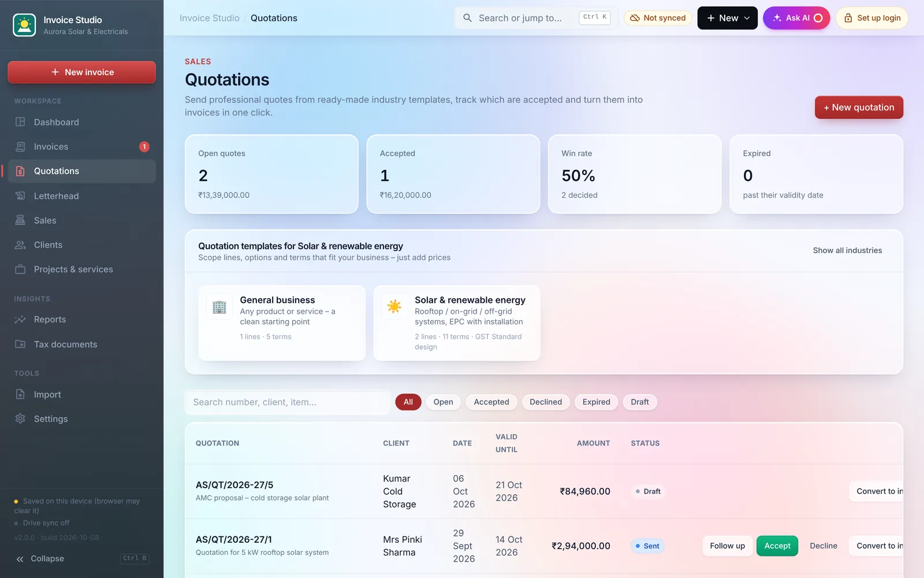924x578 pixels.
Task: Select the All filter chip
Action: tap(408, 402)
